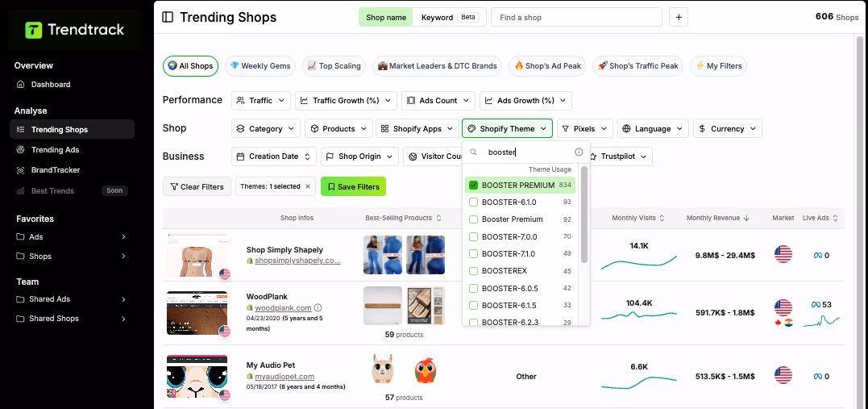Check the BOOSTER-7.0.0 theme
The image size is (868, 409).
473,236
